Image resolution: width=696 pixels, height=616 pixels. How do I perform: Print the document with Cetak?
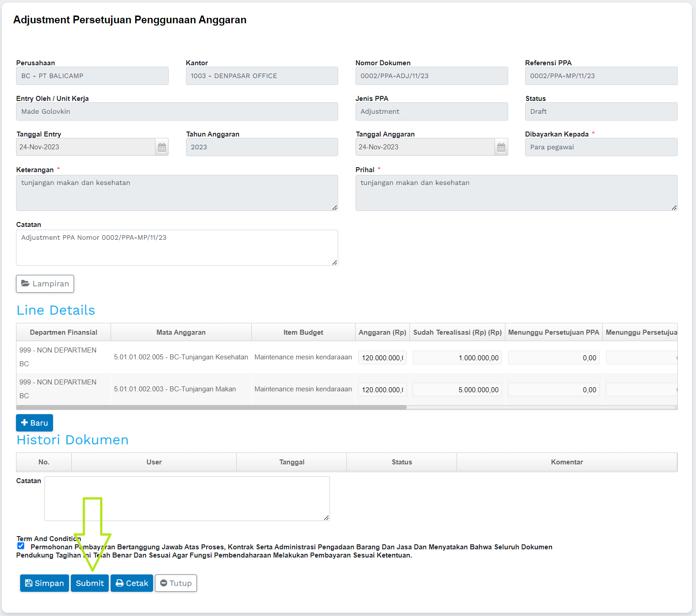coord(132,583)
